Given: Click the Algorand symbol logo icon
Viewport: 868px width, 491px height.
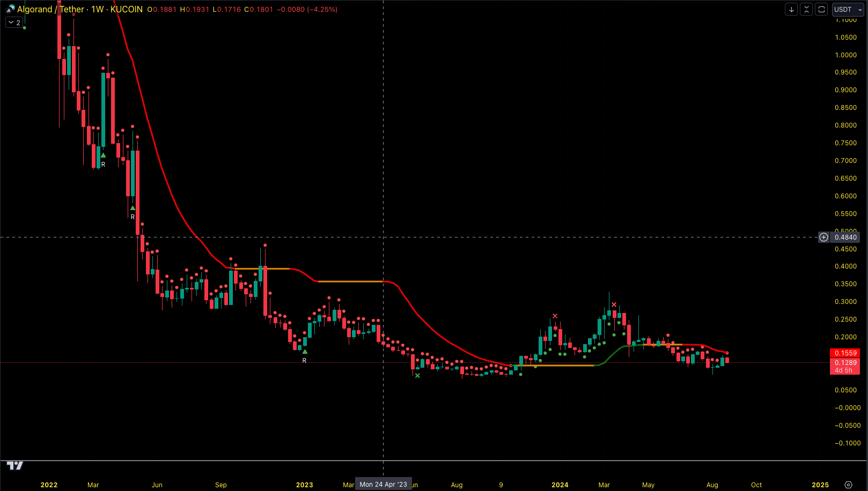Looking at the screenshot, I should coord(10,9).
